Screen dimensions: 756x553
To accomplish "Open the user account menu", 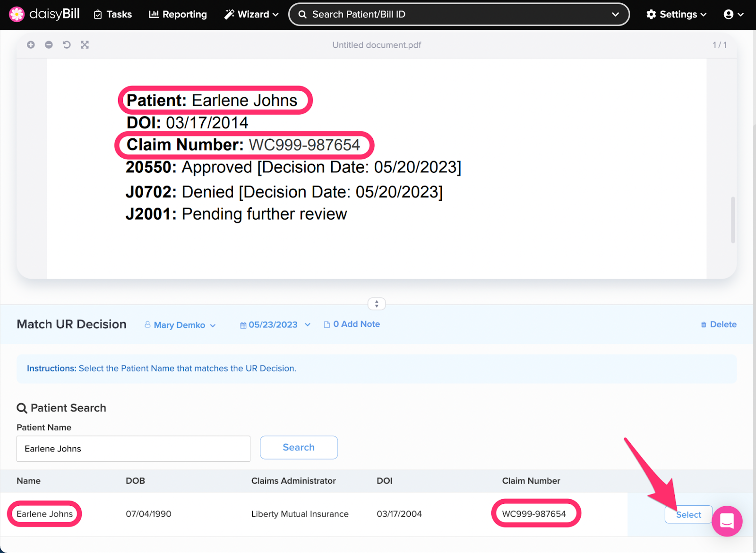I will click(733, 14).
